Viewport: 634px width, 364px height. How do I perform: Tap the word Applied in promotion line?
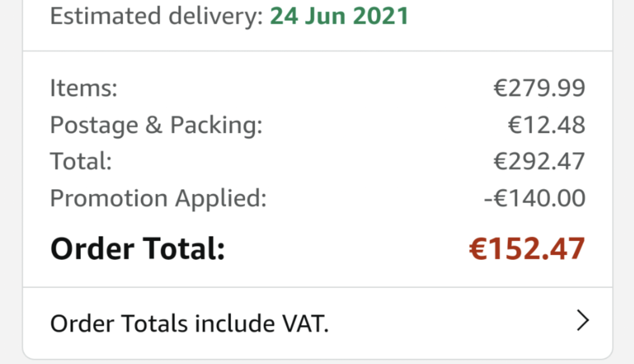(221, 198)
